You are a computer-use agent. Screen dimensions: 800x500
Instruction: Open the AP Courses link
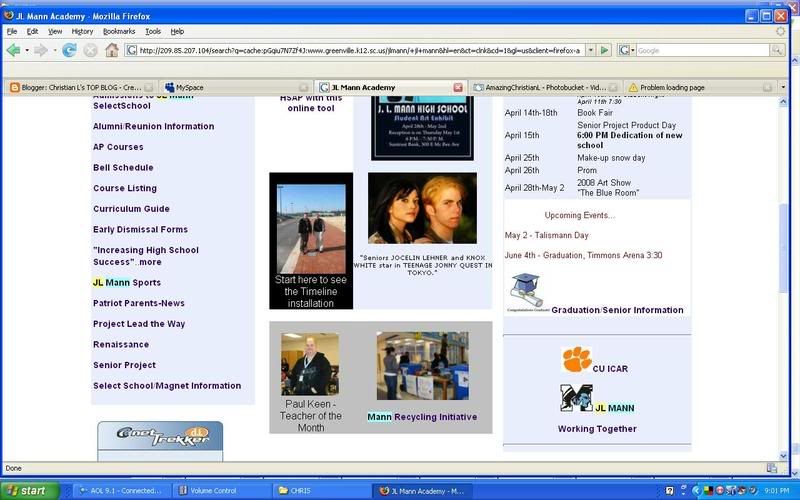(x=118, y=147)
